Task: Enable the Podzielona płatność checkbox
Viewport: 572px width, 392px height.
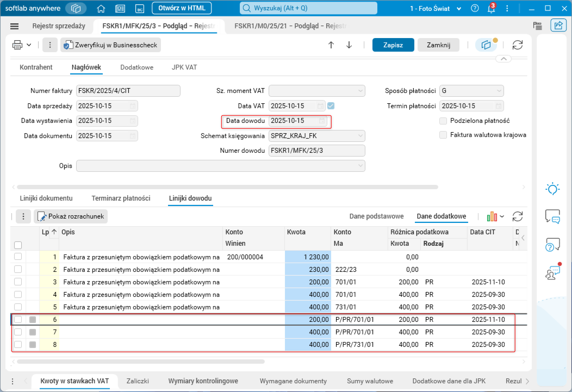Action: [x=443, y=121]
